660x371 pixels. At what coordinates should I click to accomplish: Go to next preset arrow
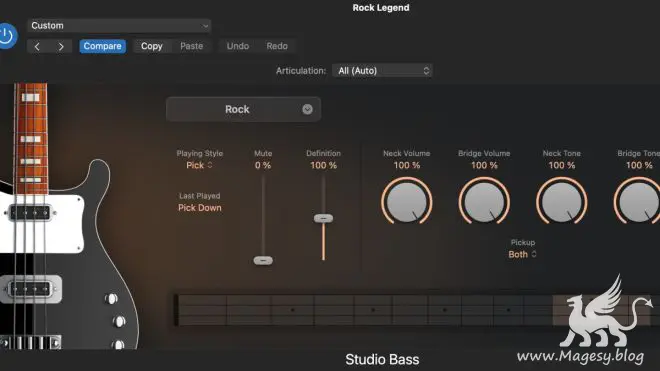(x=61, y=46)
